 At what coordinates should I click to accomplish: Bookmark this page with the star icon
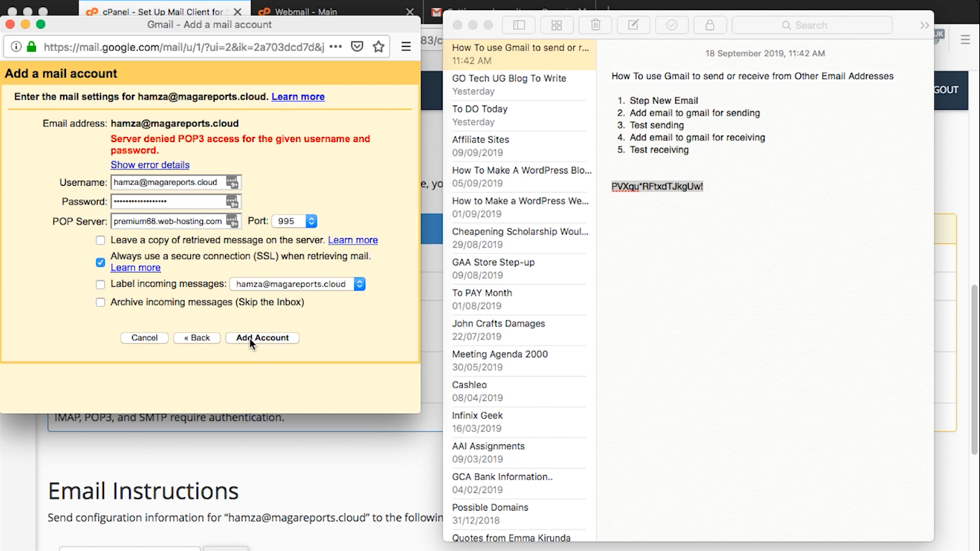coord(379,47)
